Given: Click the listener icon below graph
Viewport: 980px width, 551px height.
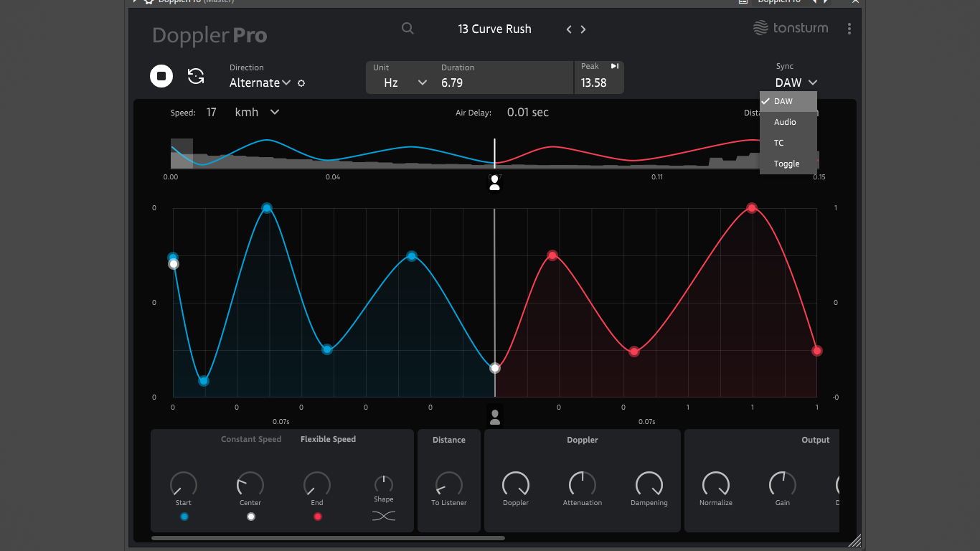Looking at the screenshot, I should pyautogui.click(x=494, y=416).
